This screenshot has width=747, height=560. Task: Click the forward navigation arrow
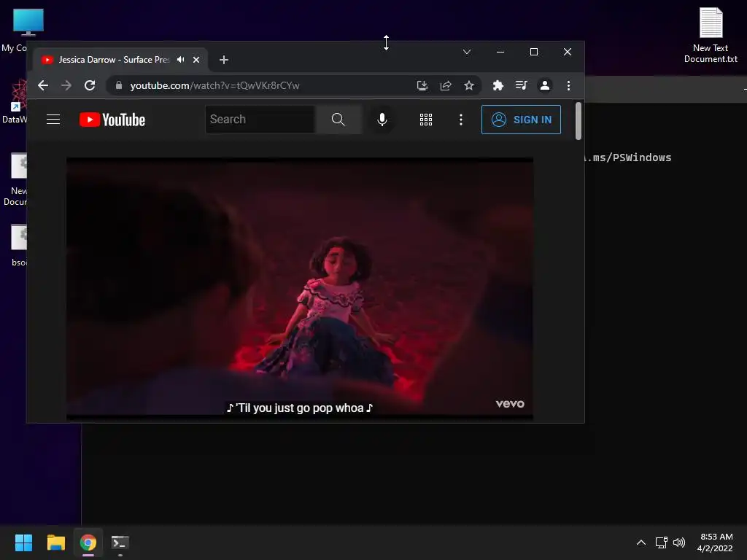(x=66, y=85)
